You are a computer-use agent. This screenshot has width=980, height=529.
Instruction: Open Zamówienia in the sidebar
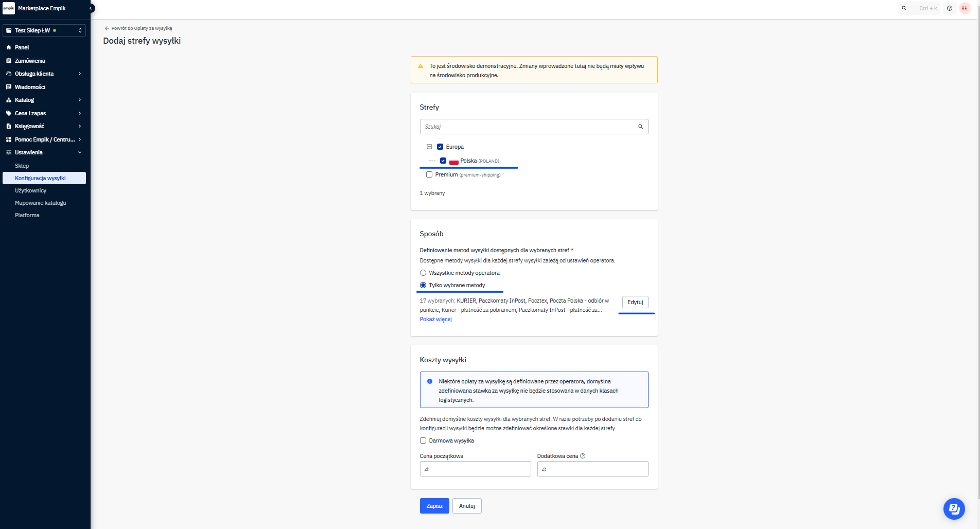click(30, 61)
